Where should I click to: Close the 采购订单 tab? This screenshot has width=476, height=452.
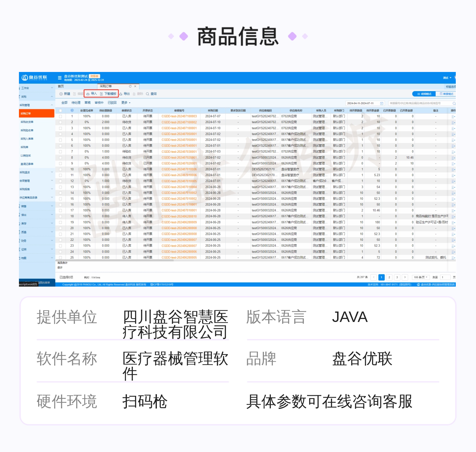pyautogui.click(x=135, y=86)
